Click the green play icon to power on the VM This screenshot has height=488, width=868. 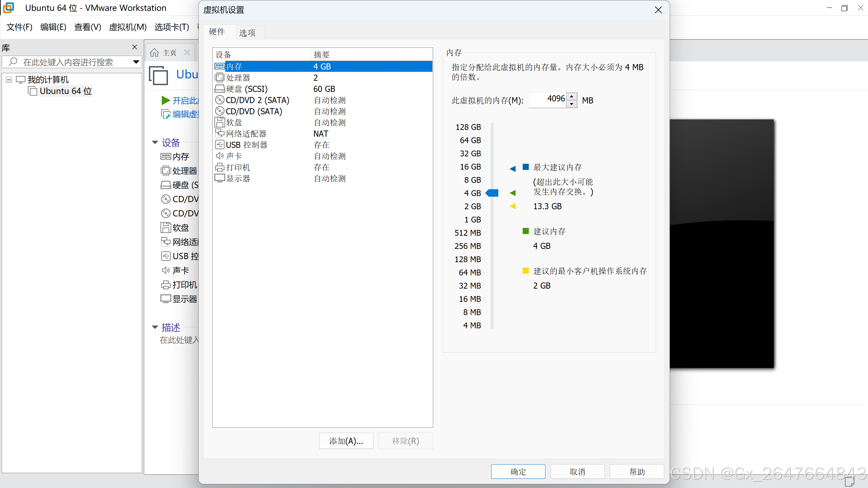(x=166, y=100)
